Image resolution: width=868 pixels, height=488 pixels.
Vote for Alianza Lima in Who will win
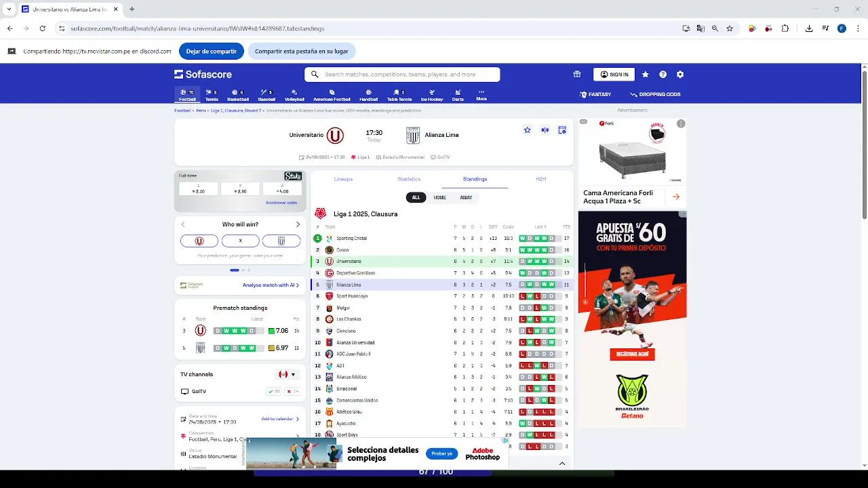click(x=281, y=241)
